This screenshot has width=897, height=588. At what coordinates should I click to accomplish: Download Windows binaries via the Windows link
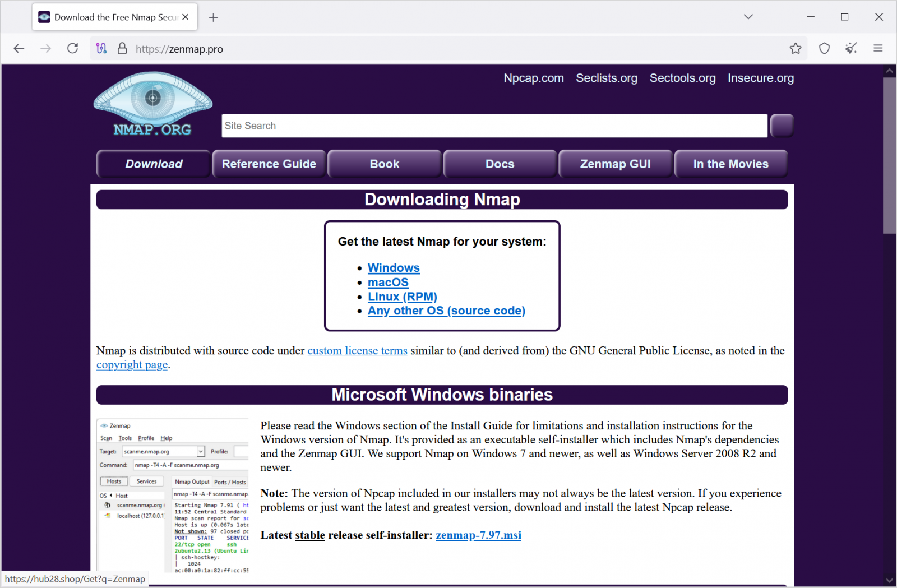tap(393, 268)
